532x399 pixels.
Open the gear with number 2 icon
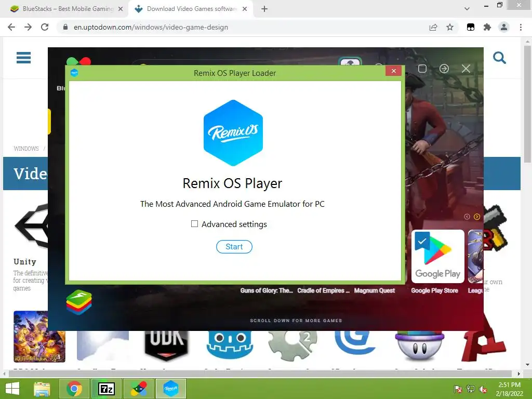(293, 345)
